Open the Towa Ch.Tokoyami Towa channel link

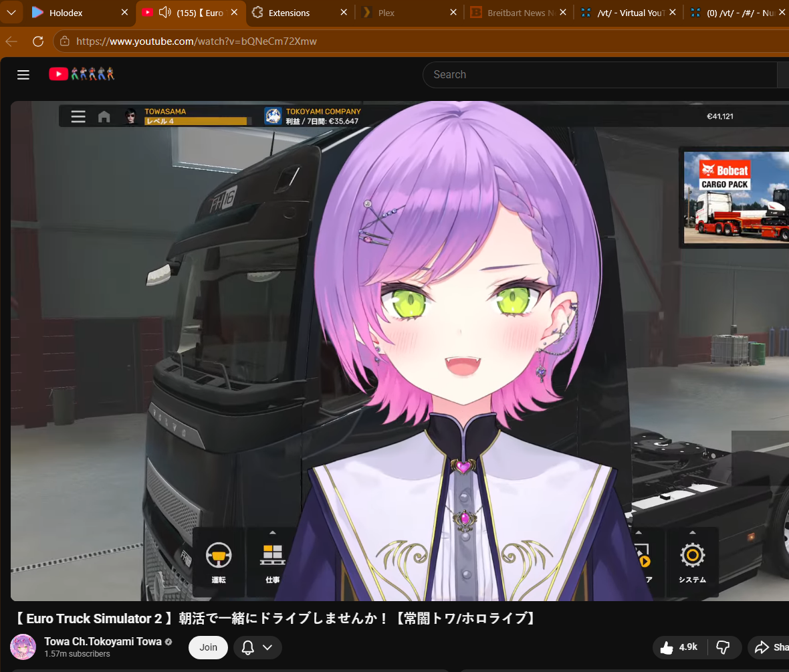(x=103, y=641)
